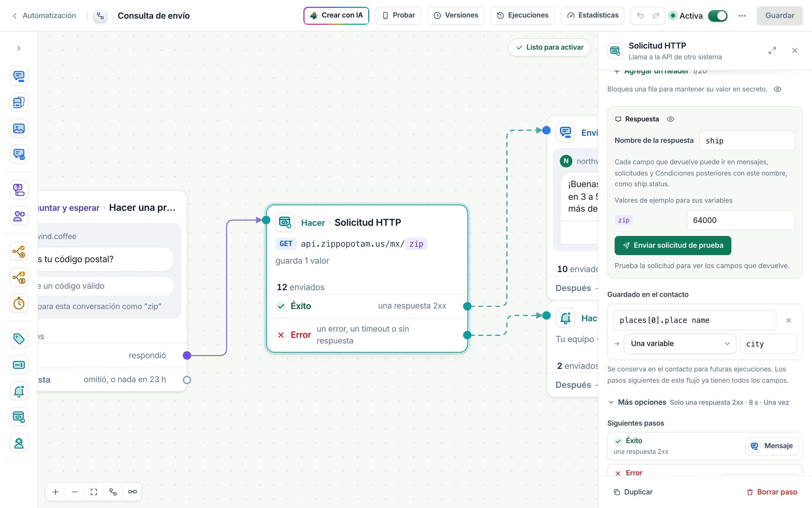The width and height of the screenshot is (812, 508).
Task: Undo the last change
Action: 640,16
